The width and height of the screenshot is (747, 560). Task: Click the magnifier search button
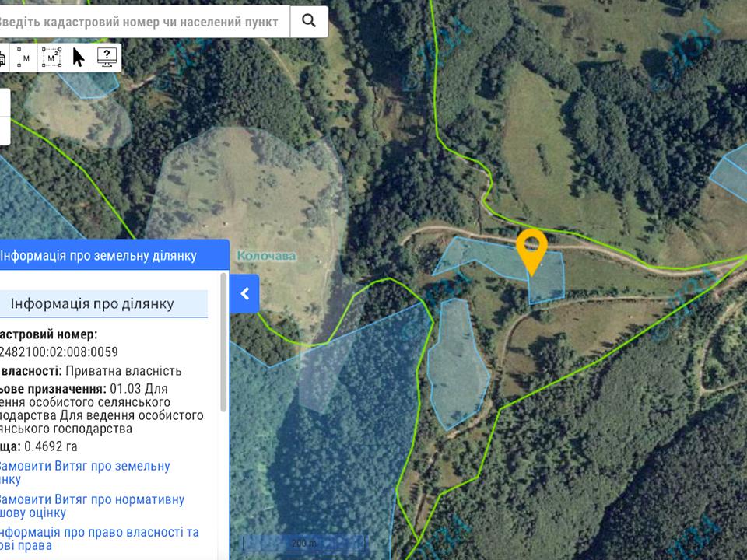click(x=309, y=22)
